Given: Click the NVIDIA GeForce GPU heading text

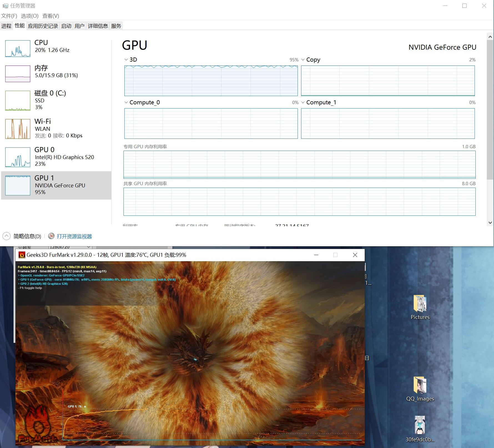Looking at the screenshot, I should [442, 47].
